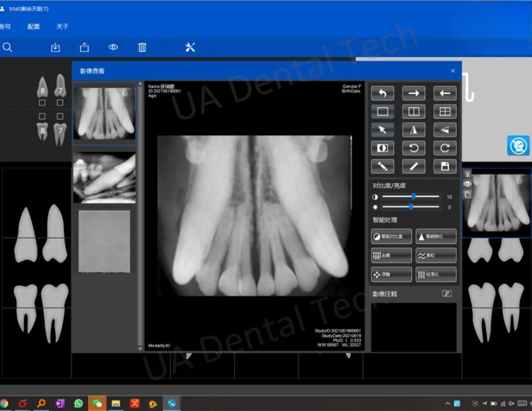
Task: Rotate image counterclockwise
Action: (413, 148)
